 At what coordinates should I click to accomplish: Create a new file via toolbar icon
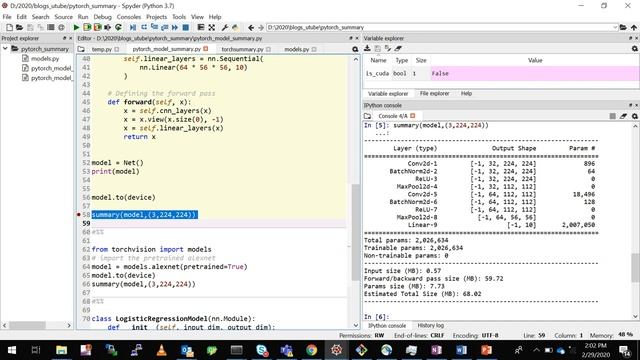coord(9,27)
